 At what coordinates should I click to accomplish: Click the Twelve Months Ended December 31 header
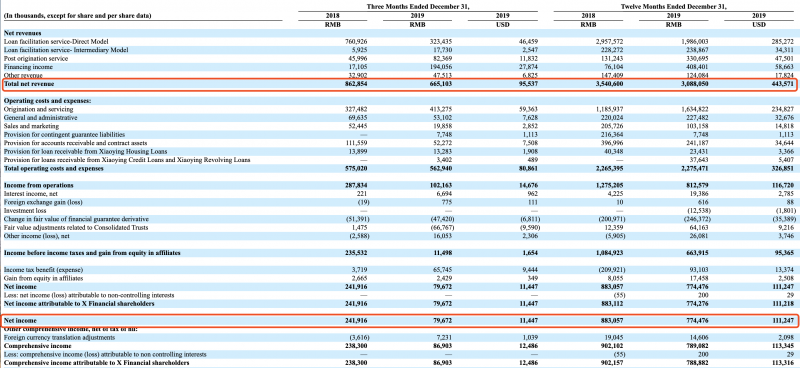coord(673,6)
